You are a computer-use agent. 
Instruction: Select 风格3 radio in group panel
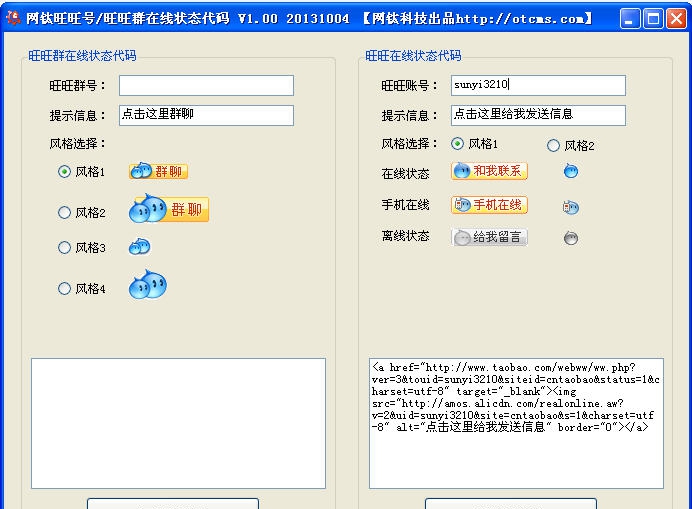[x=64, y=247]
